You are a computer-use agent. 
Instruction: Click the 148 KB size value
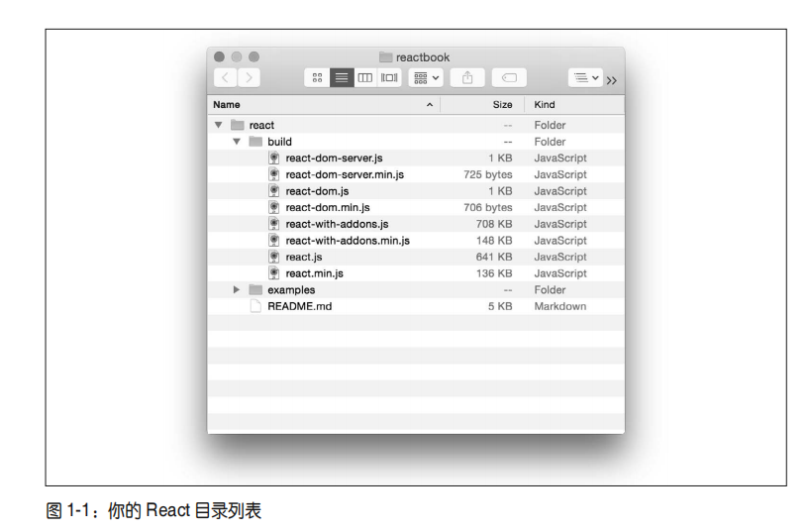point(494,241)
